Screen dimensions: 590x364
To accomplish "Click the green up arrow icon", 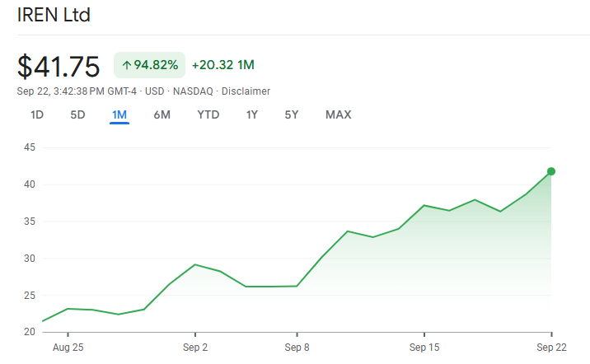I will coord(127,65).
